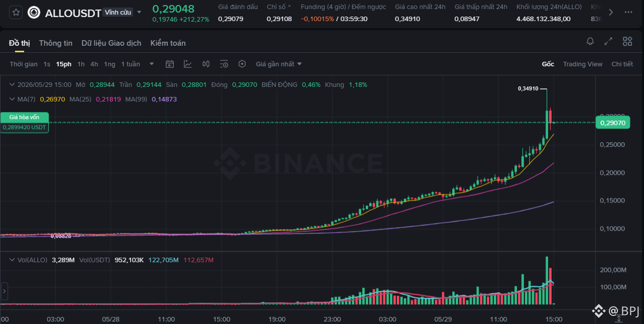Expand the more time intervals dropdown arrow
The image size is (644, 324).
coord(152,64)
